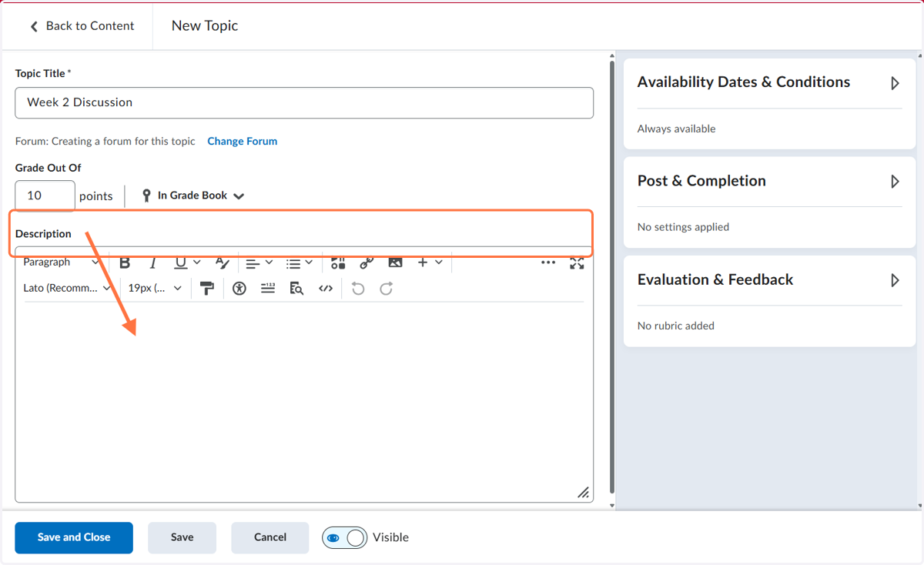Apply italic formatting in the description editor
924x565 pixels.
[x=152, y=262]
